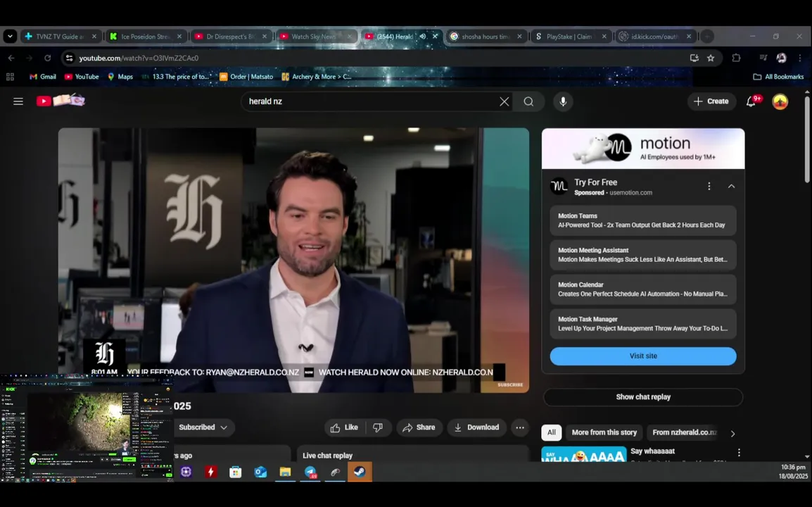
Task: Open YouTube notifications bell
Action: [x=751, y=101]
